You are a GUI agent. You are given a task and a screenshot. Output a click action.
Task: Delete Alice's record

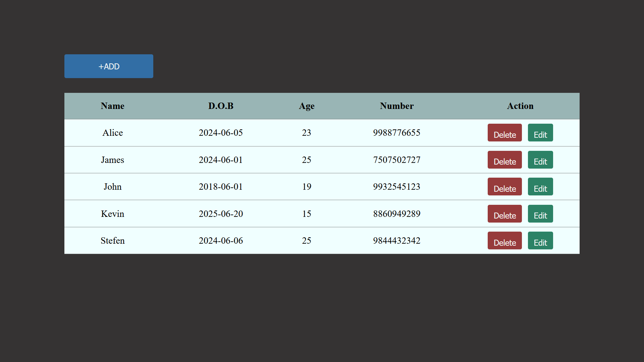[504, 133]
